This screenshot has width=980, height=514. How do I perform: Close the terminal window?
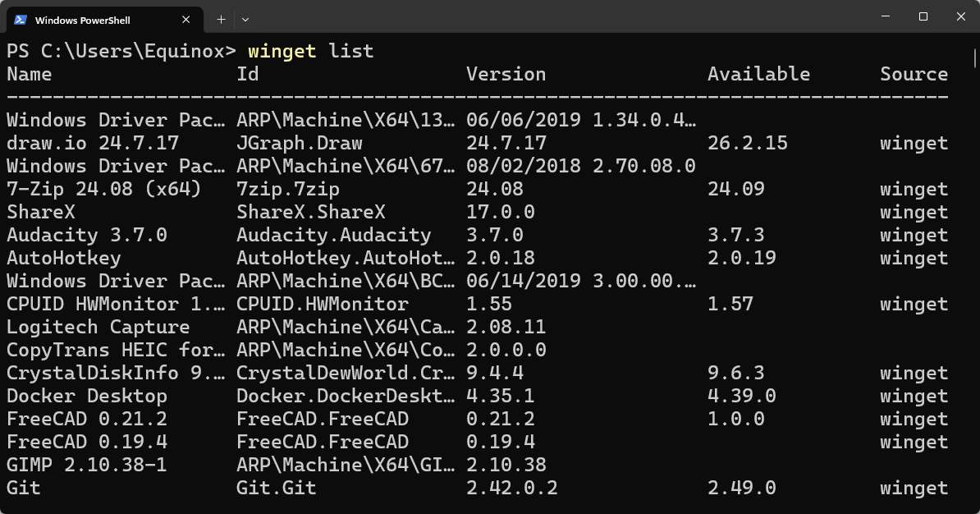click(961, 16)
